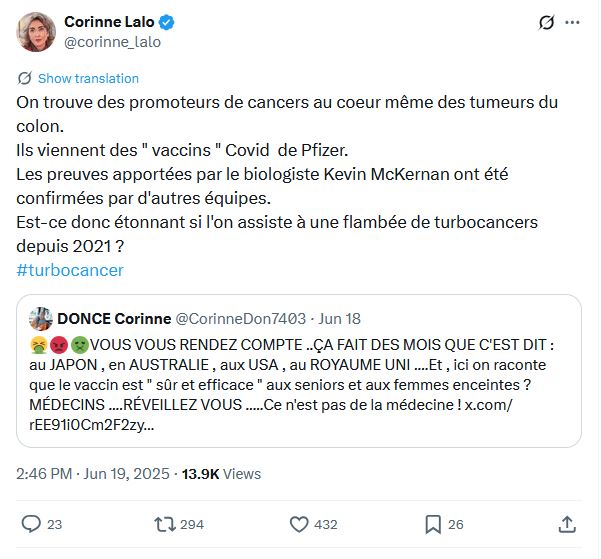This screenshot has width=601, height=559.
Task: Open the quoted tweet text body
Action: (x=300, y=383)
